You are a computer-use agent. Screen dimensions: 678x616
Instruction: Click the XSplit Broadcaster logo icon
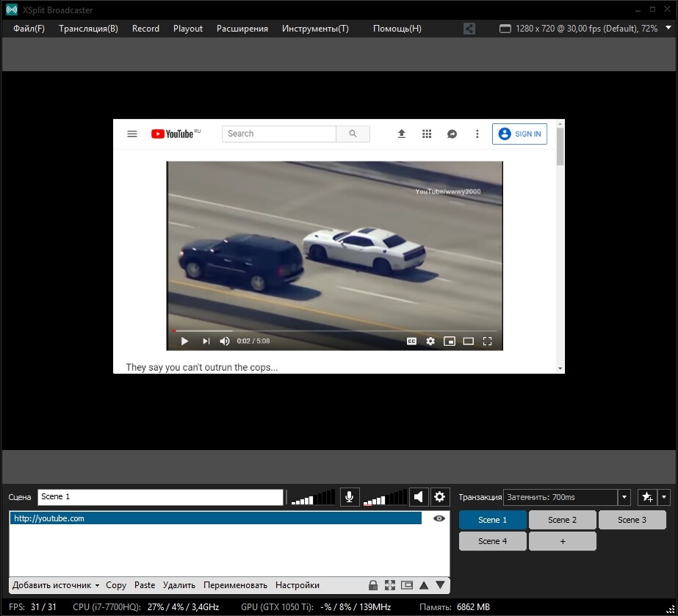pyautogui.click(x=12, y=10)
